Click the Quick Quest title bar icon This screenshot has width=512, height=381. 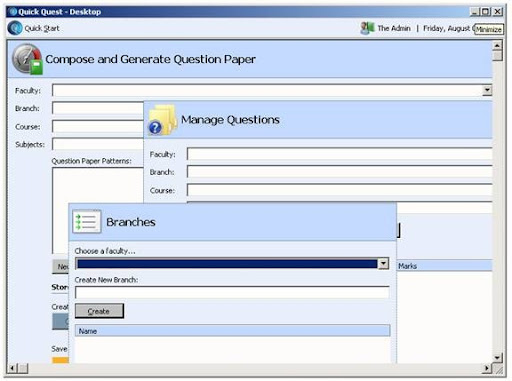13,12
